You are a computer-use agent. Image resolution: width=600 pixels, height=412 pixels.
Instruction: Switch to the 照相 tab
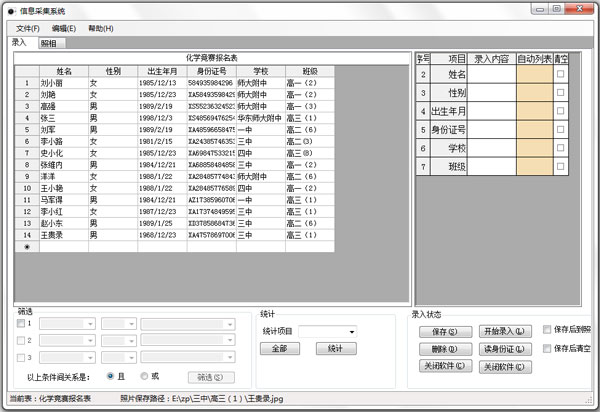click(x=48, y=44)
